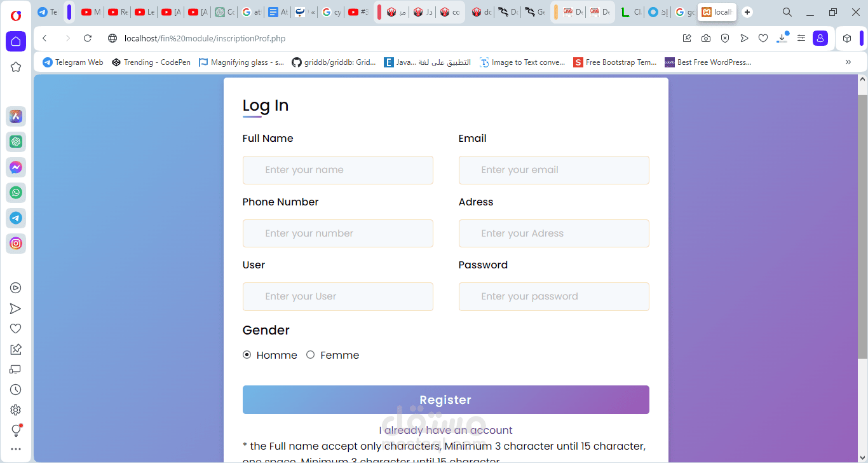
Task: Open ChatGPT from the sidebar
Action: [x=16, y=142]
